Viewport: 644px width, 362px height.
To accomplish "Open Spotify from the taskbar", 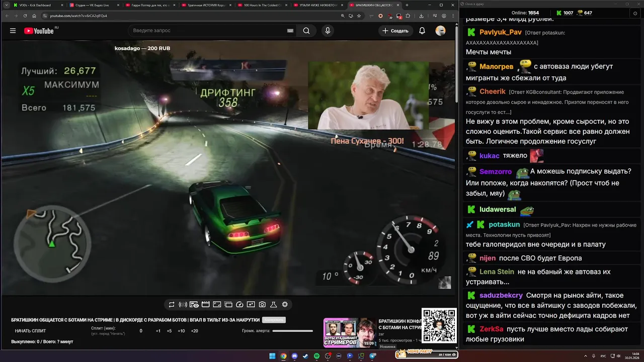I will 316,356.
